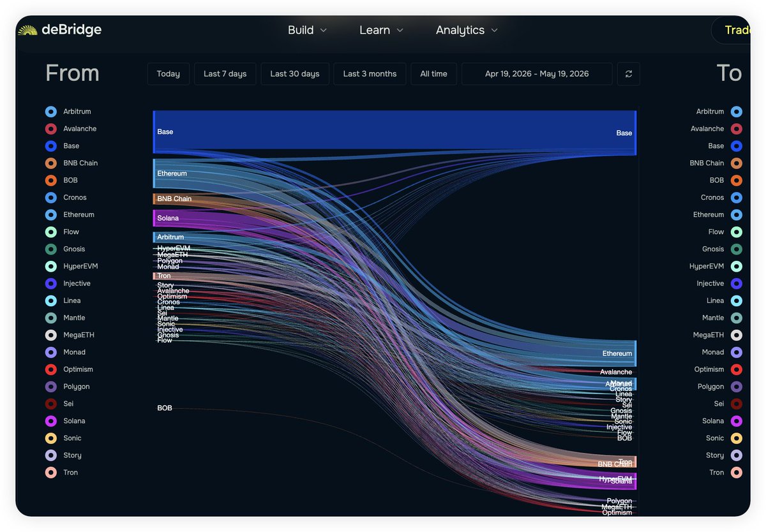Click Sonic ring icon in To list
766x532 pixels.
pos(737,438)
